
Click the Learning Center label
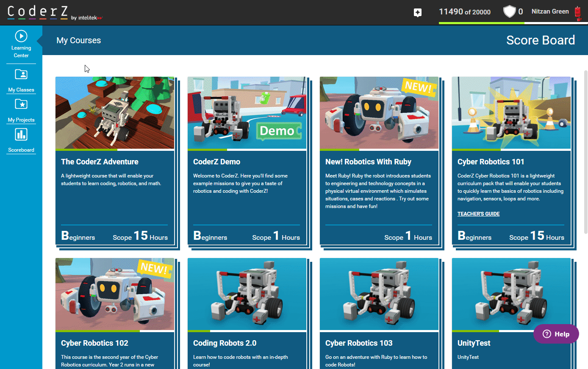[x=21, y=52]
